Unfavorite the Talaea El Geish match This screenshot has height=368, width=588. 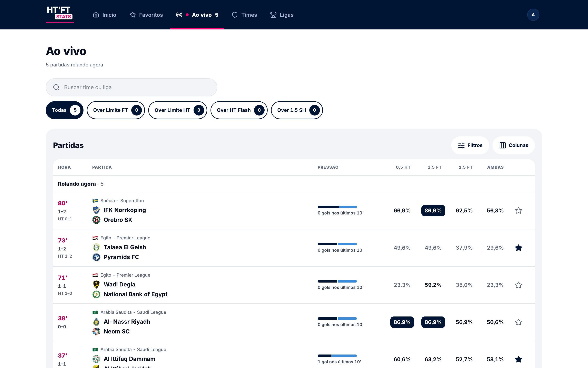519,248
